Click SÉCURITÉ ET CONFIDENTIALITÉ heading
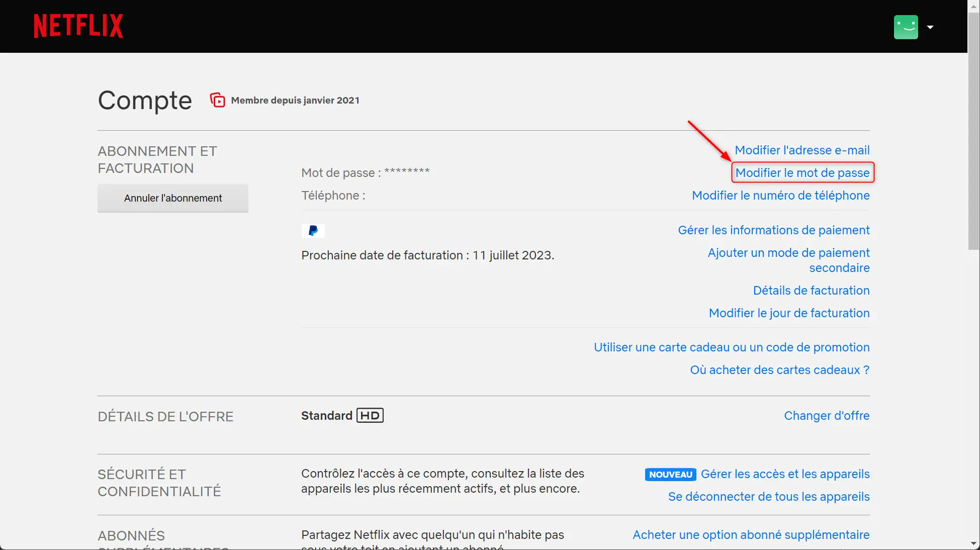Screen dimensions: 980x550 click(159, 483)
